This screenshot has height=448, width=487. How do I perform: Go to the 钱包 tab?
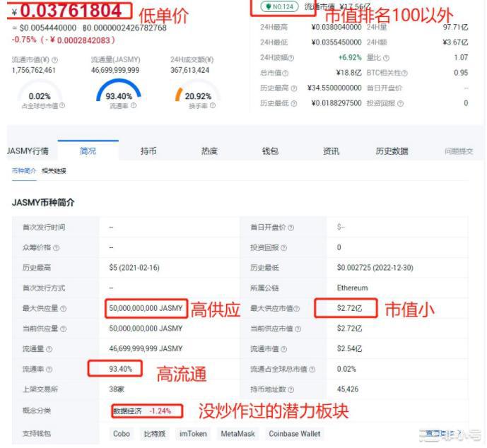coord(270,151)
